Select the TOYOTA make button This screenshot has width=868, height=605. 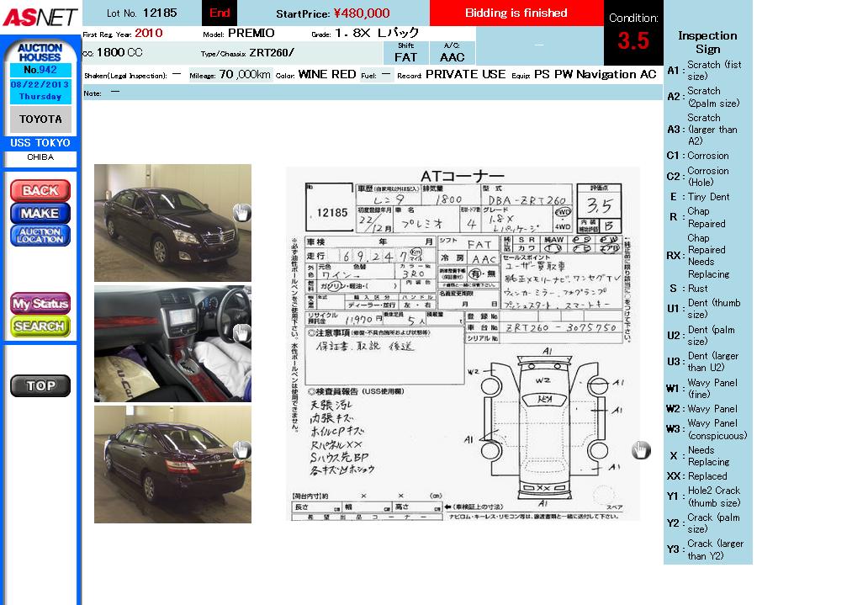[40, 119]
